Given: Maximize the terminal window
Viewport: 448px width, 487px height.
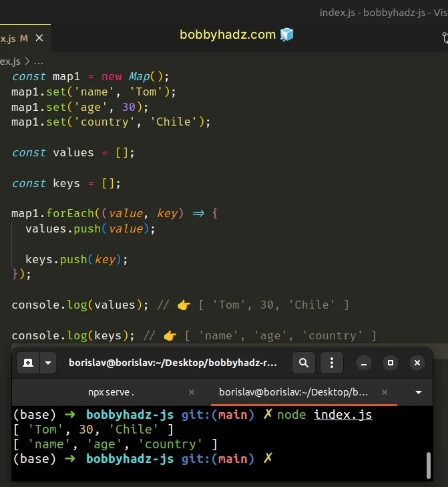Looking at the screenshot, I should [x=391, y=363].
